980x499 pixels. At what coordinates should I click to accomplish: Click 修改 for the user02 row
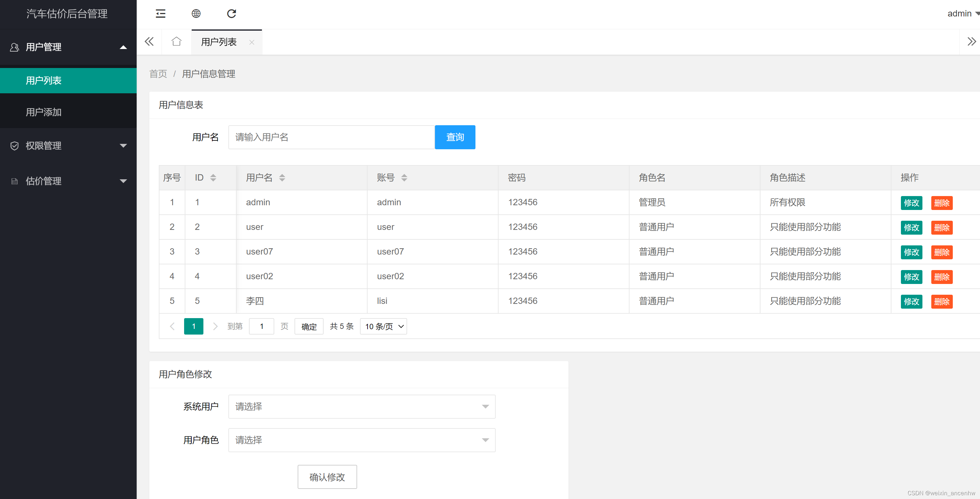[911, 277]
